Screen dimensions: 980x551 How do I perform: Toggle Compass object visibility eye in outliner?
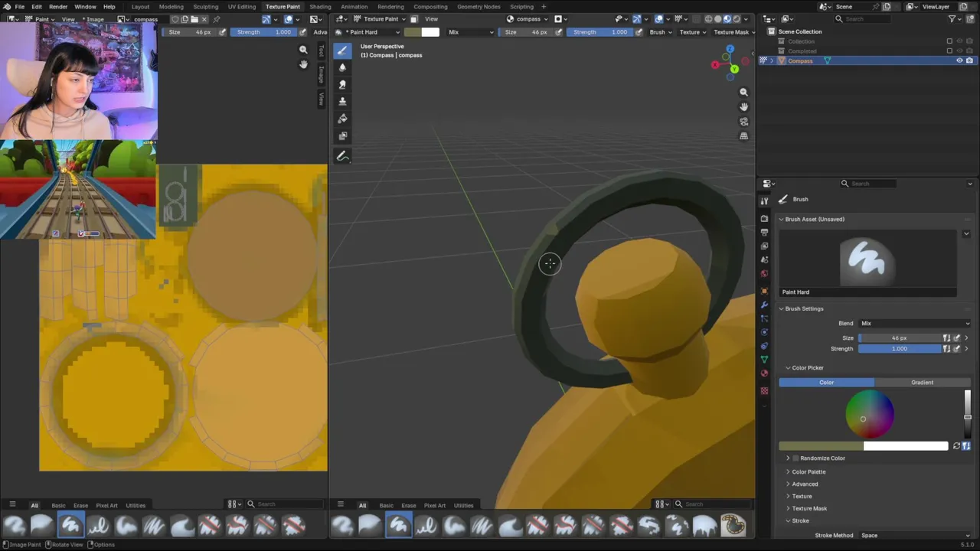pyautogui.click(x=959, y=60)
